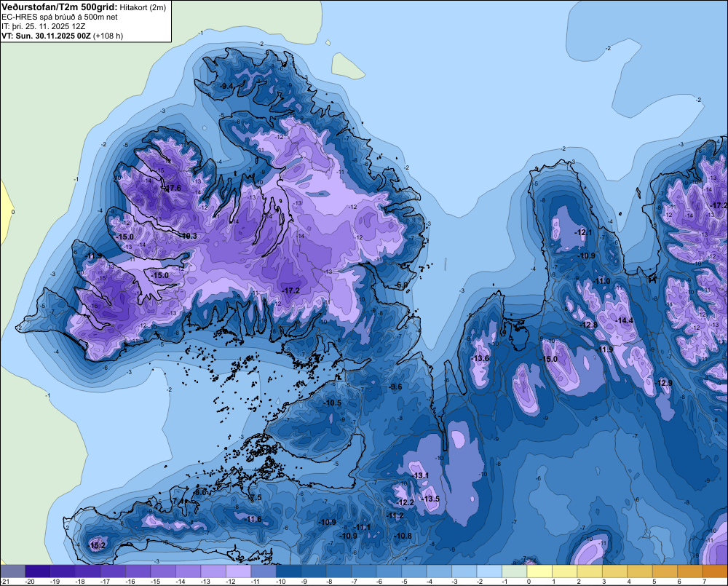
Task: Select the blue swatch between -8 and -7
Action: [x=339, y=571]
